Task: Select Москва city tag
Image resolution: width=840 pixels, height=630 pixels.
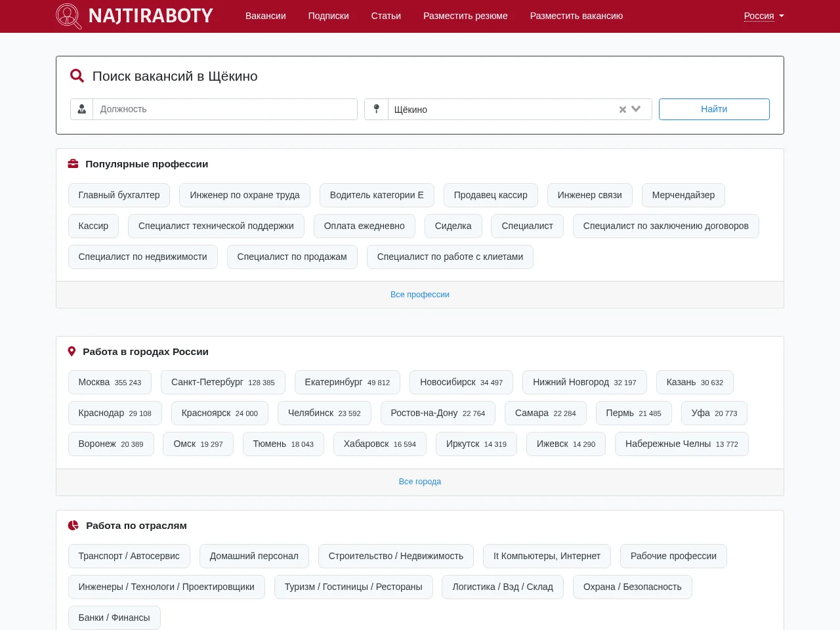Action: point(110,382)
